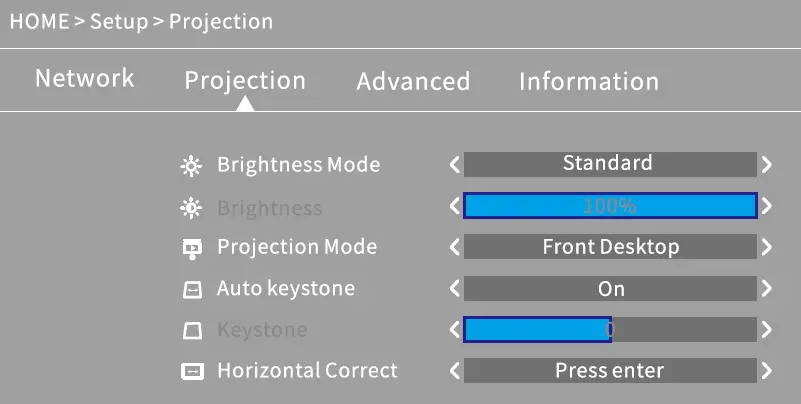Switch Projection Mode using left arrow
The height and width of the screenshot is (404, 801).
click(x=455, y=247)
